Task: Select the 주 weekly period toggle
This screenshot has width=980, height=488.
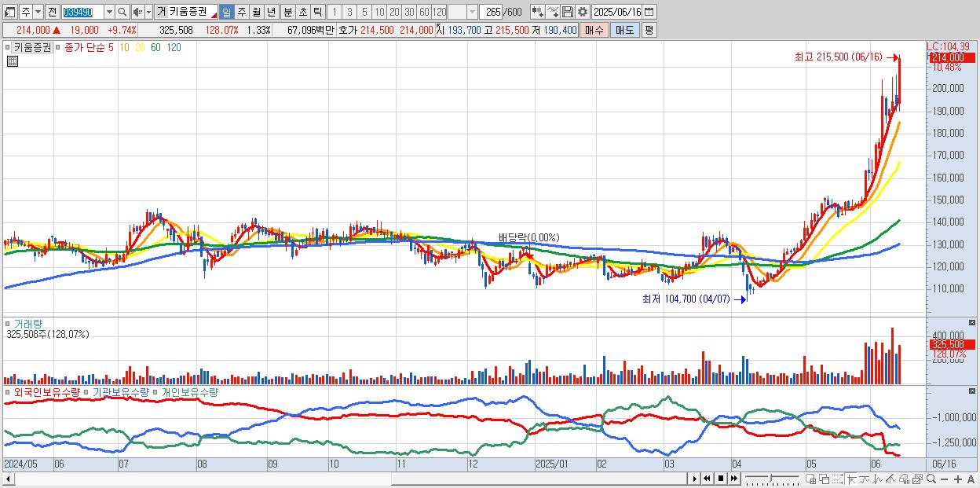Action: [242, 12]
